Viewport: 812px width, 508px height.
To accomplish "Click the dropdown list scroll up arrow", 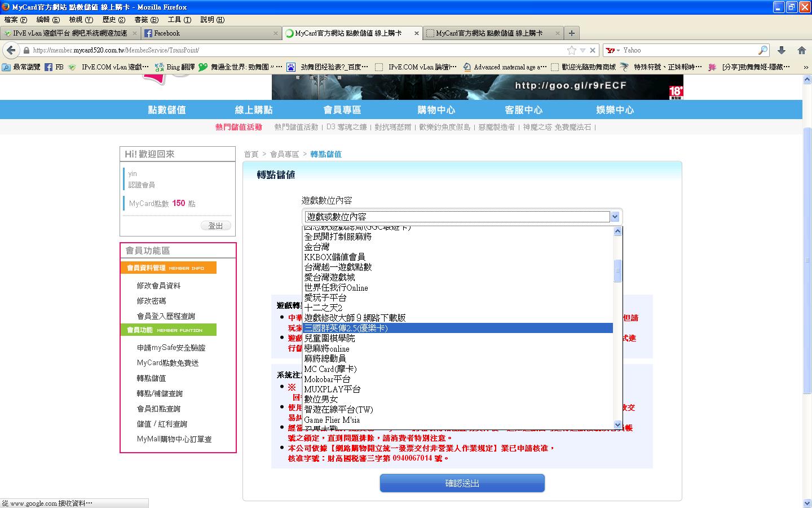I will pos(617,231).
